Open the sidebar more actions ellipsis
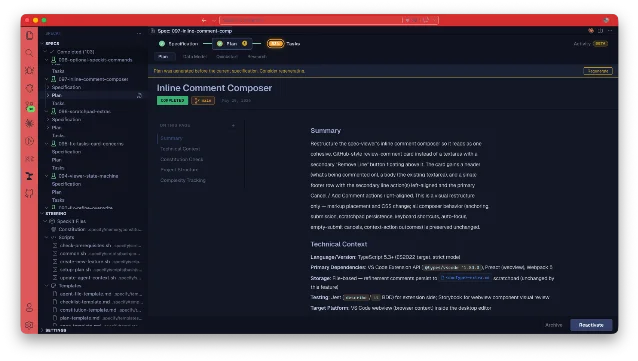Viewport: 638px width, 361px height. click(139, 33)
